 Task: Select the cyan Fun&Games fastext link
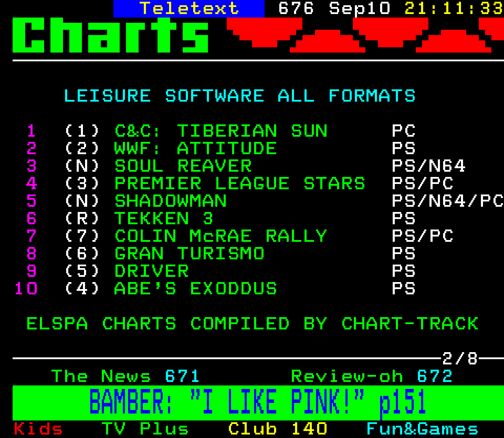(x=422, y=429)
